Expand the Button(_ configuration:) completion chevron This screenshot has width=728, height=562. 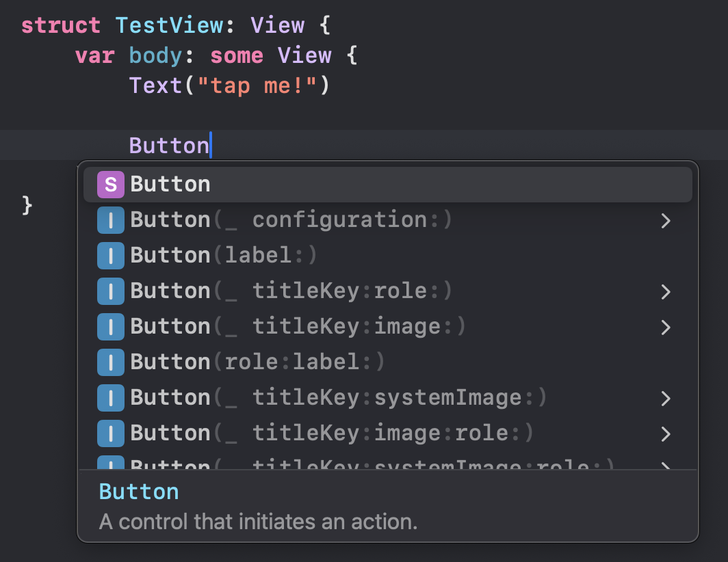665,220
